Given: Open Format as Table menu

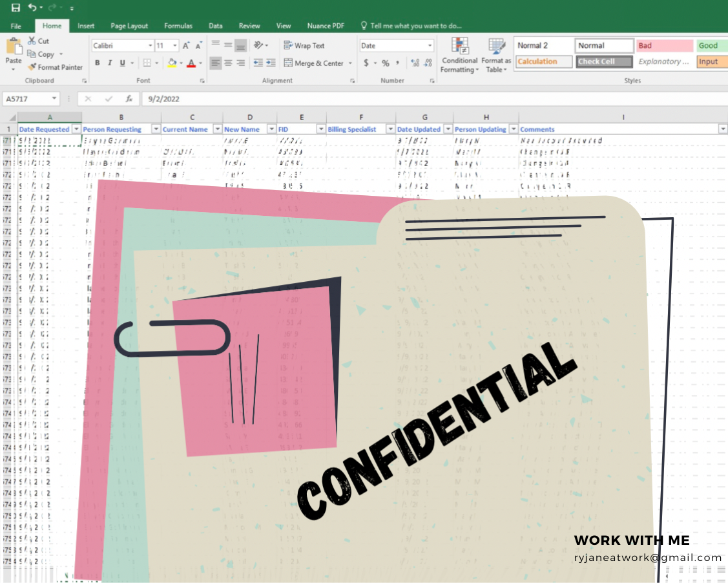Looking at the screenshot, I should click(496, 56).
